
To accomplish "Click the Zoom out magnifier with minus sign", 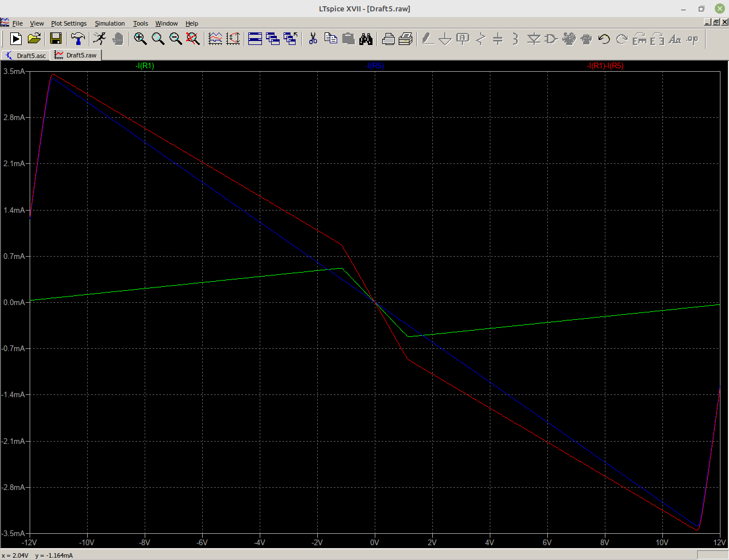I will (175, 39).
